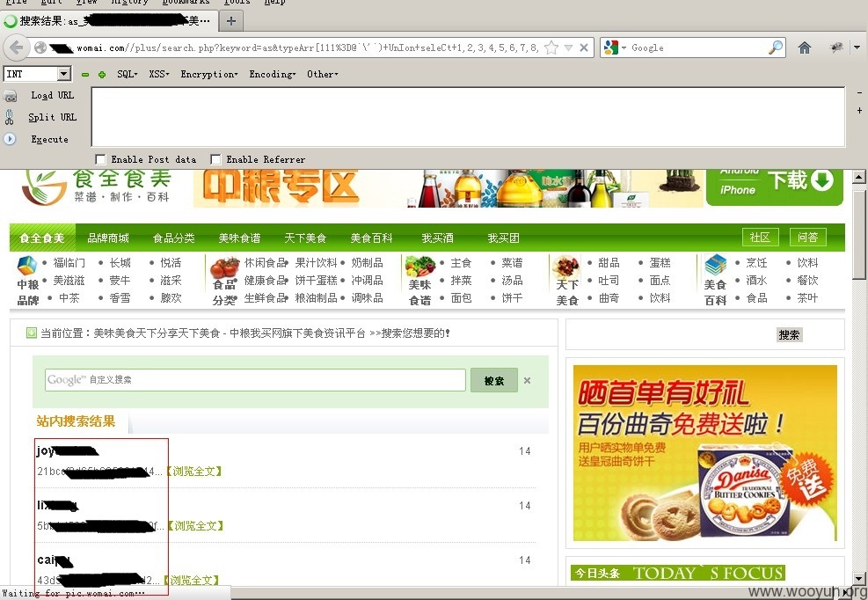Focus the Google custom search field
868x600 pixels.
pyautogui.click(x=255, y=380)
